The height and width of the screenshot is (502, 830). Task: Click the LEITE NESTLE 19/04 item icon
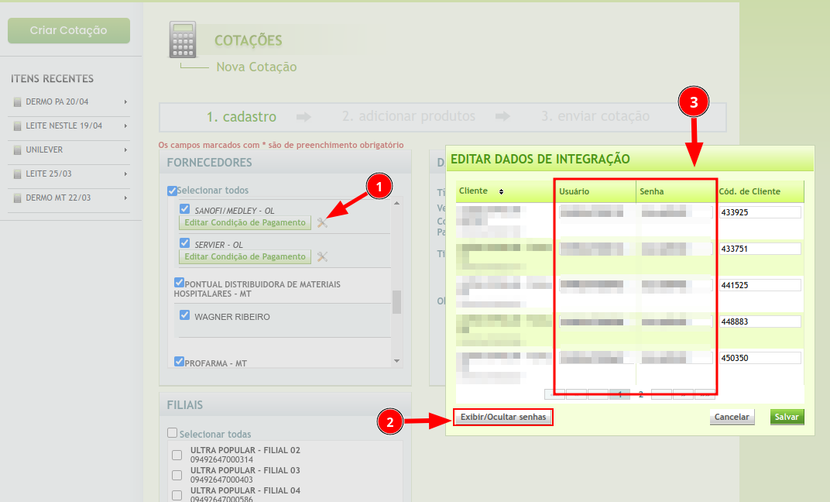coord(17,126)
